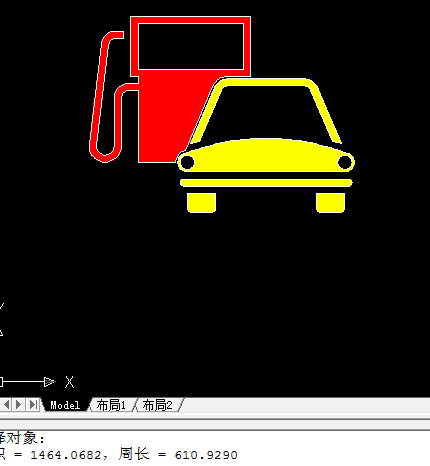
Task: Click the 周长 = 610.9290 command output
Action: click(178, 454)
